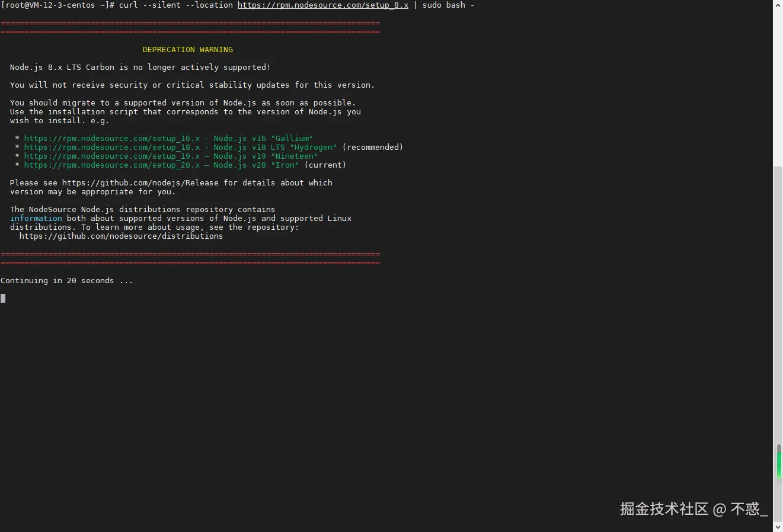Image resolution: width=783 pixels, height=532 pixels.
Task: Click 'sudo bash -' in the command
Action: click(448, 5)
